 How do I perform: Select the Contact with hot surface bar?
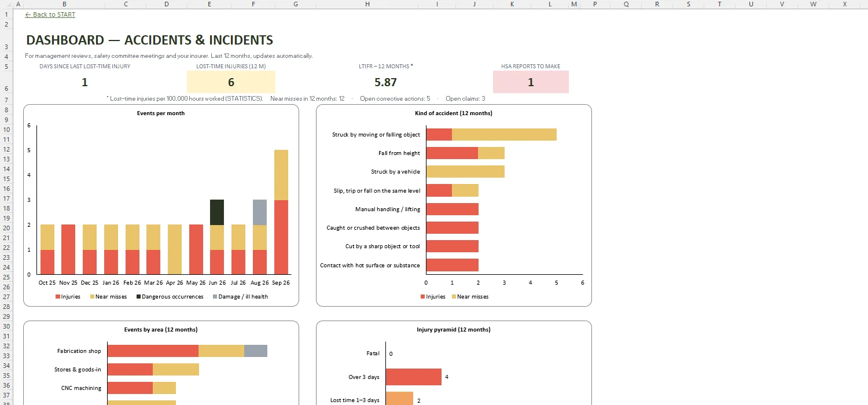(x=452, y=265)
